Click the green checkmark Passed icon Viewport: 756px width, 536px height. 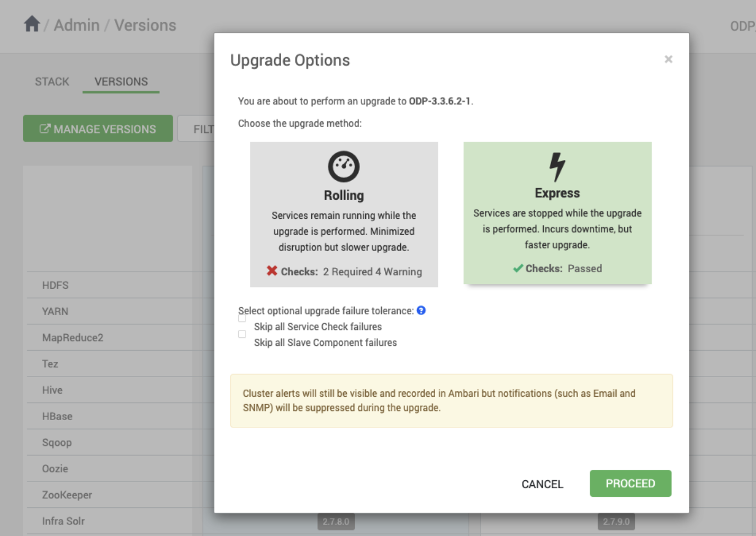(518, 268)
